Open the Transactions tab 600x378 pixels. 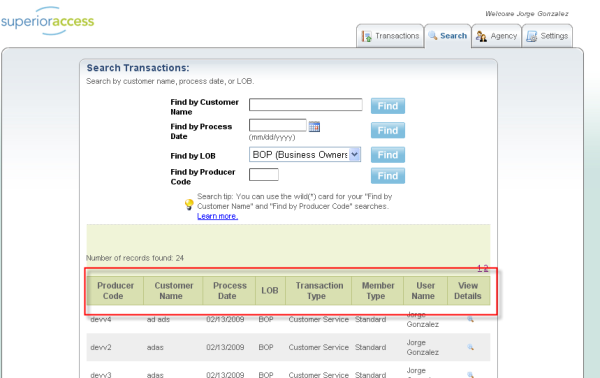pyautogui.click(x=390, y=36)
